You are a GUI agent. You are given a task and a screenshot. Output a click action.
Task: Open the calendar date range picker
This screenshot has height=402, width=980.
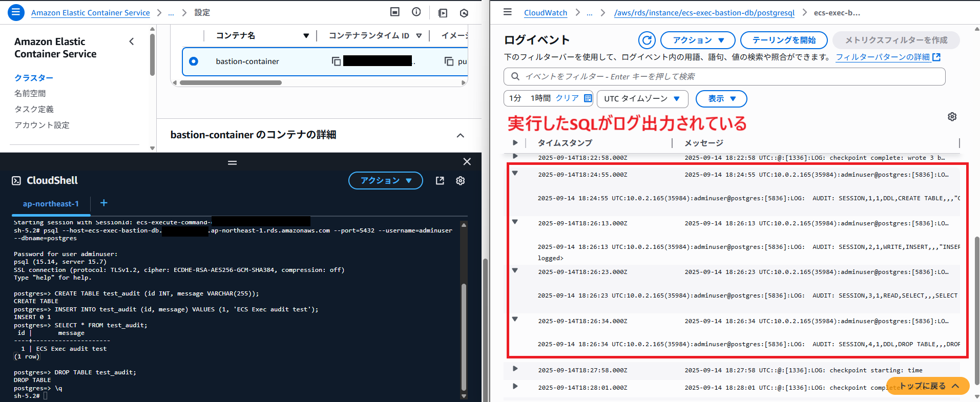tap(588, 98)
